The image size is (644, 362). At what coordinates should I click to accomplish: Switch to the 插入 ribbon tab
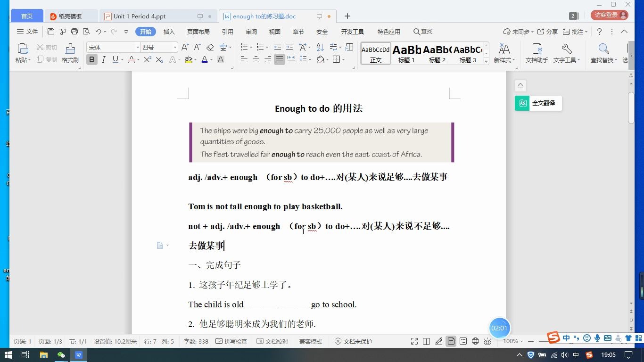click(x=169, y=32)
